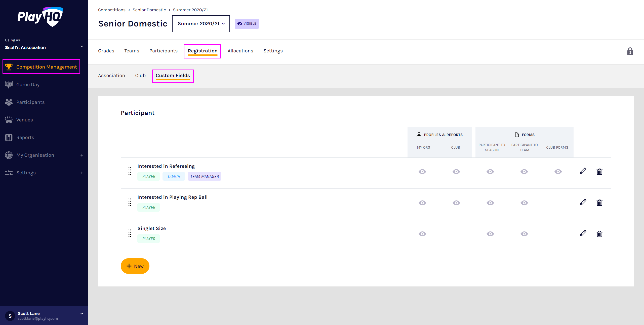
Task: Grab drag handle for Interested in Refereeing
Action: [x=130, y=171]
